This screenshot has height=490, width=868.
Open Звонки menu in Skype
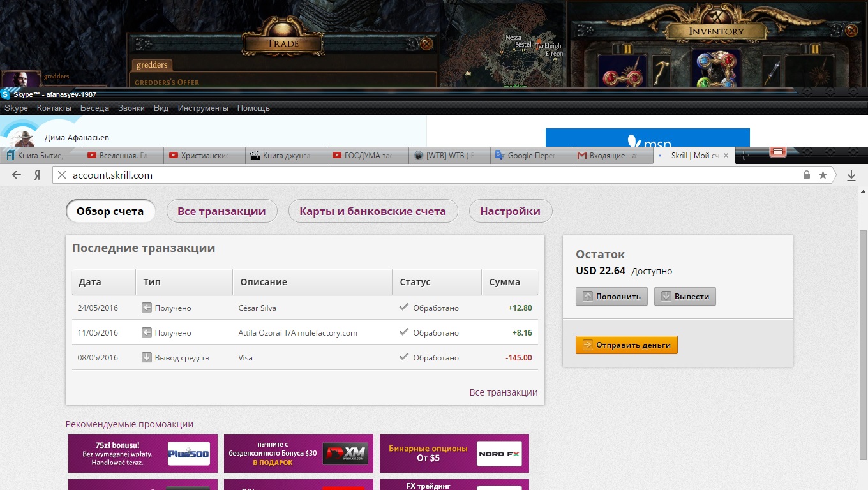point(131,108)
